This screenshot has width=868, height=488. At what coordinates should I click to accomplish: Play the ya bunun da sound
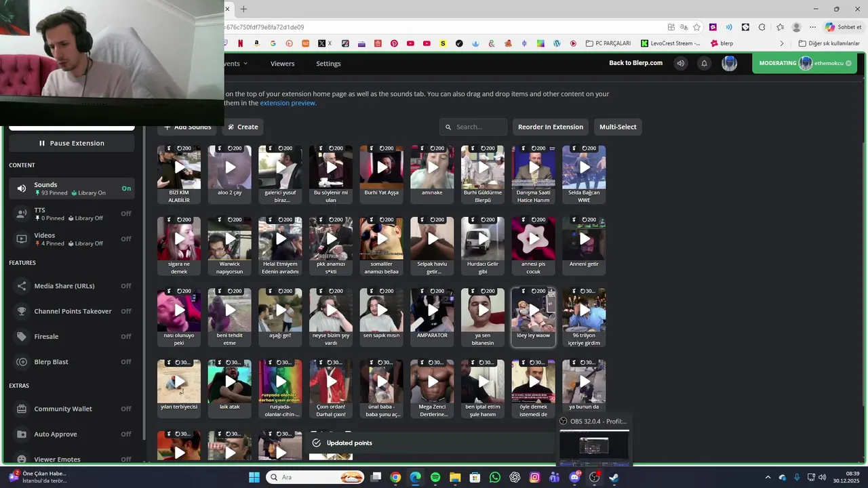(x=584, y=382)
